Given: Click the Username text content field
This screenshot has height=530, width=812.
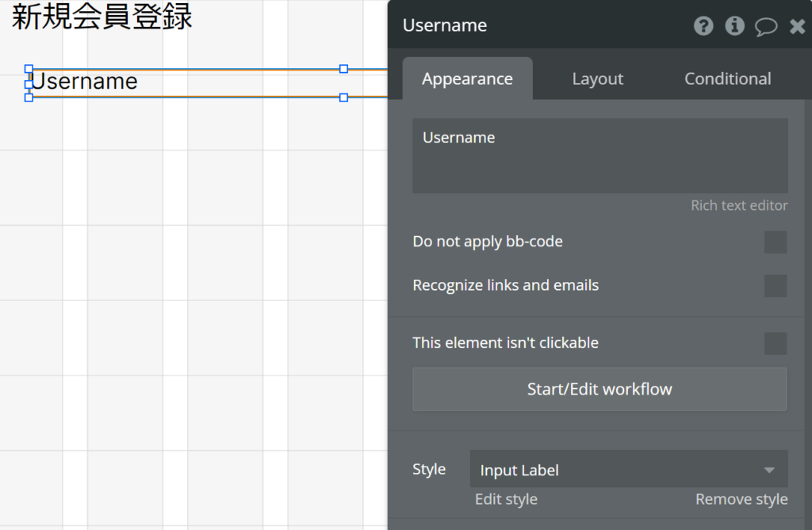Looking at the screenshot, I should pos(600,156).
